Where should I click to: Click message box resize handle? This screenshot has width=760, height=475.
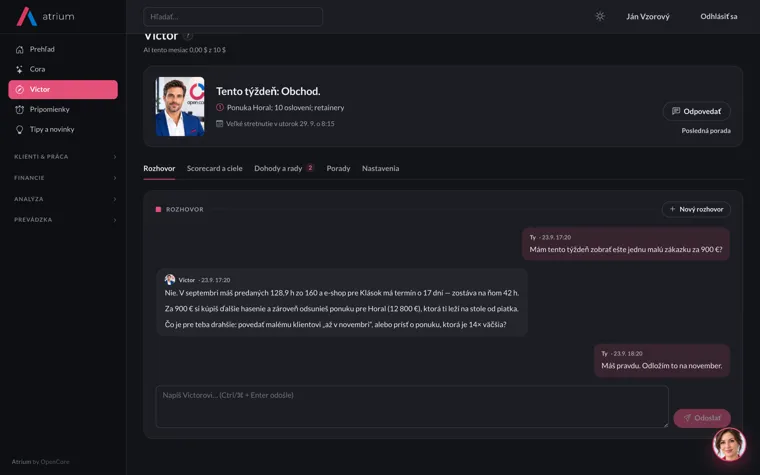pyautogui.click(x=665, y=425)
